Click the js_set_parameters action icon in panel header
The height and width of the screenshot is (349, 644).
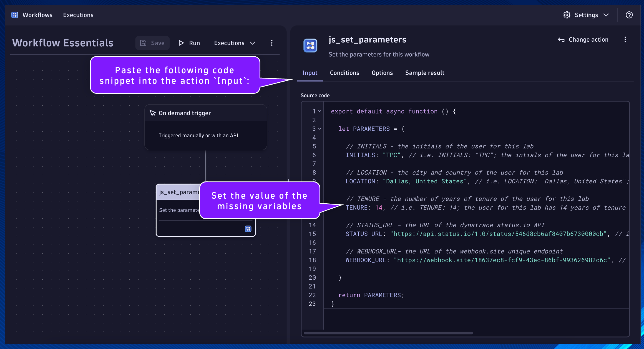point(310,46)
